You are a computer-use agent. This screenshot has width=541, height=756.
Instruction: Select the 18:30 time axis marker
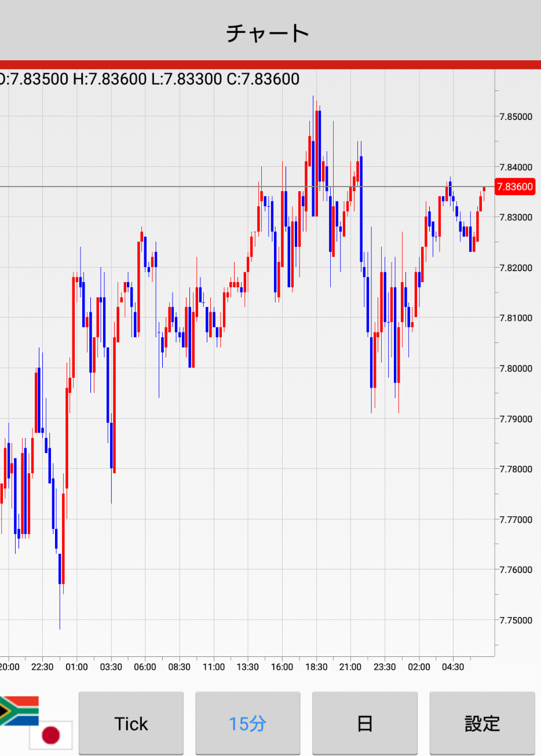click(316, 667)
